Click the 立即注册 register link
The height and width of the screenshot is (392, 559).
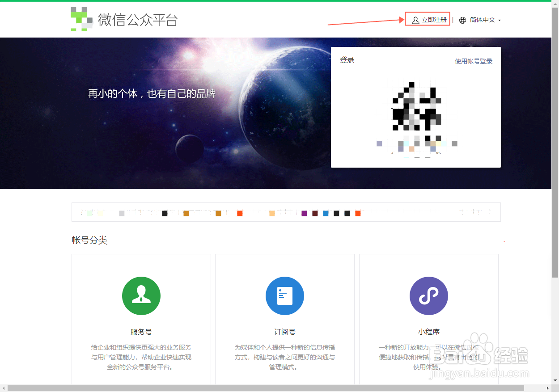434,20
